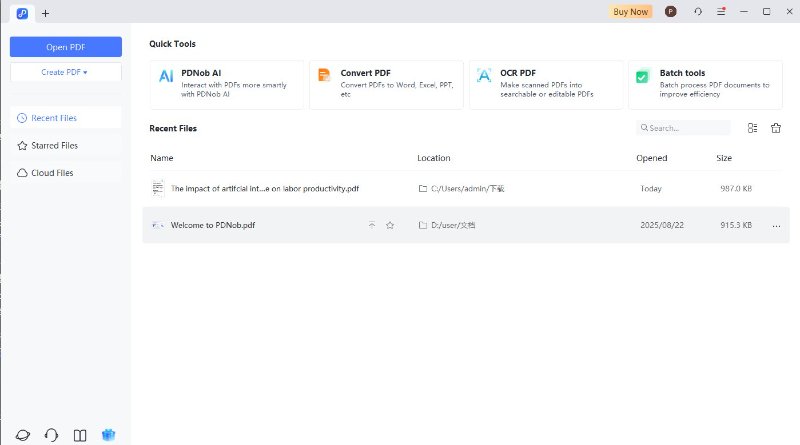This screenshot has width=800, height=445.
Task: Star the Welcome to PDNob.pdf file
Action: pos(390,226)
